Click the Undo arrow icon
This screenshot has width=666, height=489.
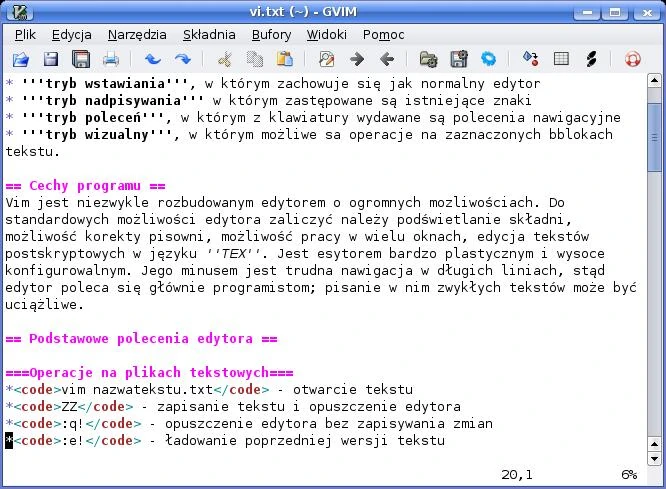(152, 59)
